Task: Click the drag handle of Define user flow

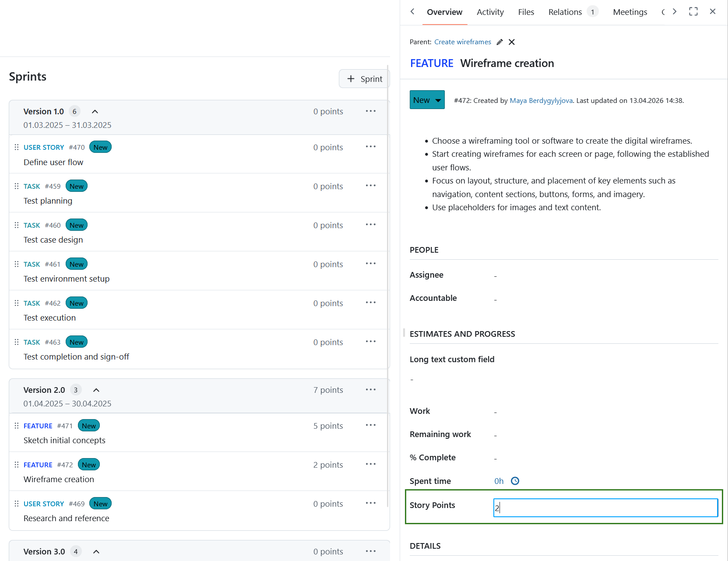Action: point(16,147)
